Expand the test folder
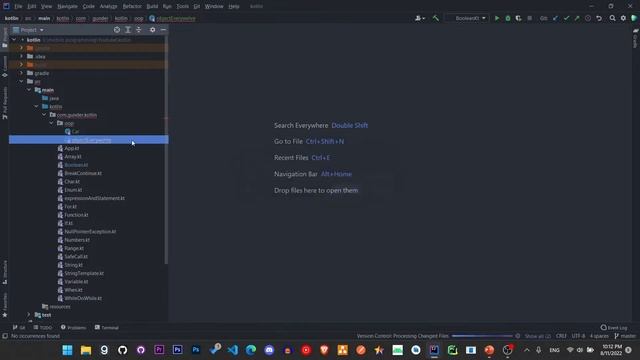This screenshot has height=360, width=640. 29,315
